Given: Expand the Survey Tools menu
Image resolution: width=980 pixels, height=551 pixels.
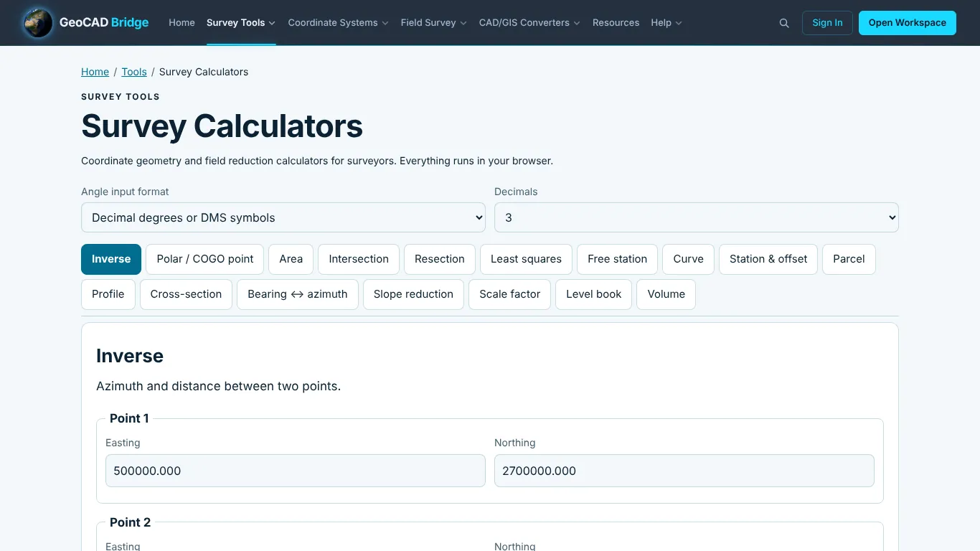Looking at the screenshot, I should coord(241,23).
